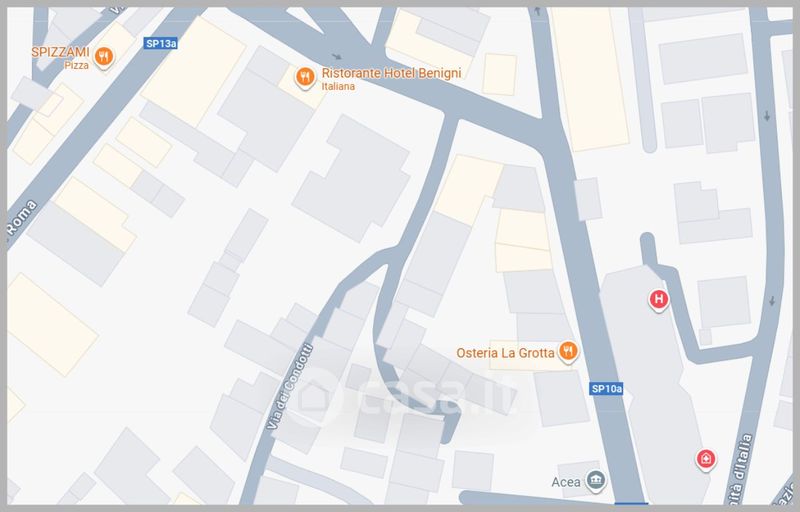Select the red medical cross house marker
Viewport: 800px width, 512px height.
coord(706,459)
